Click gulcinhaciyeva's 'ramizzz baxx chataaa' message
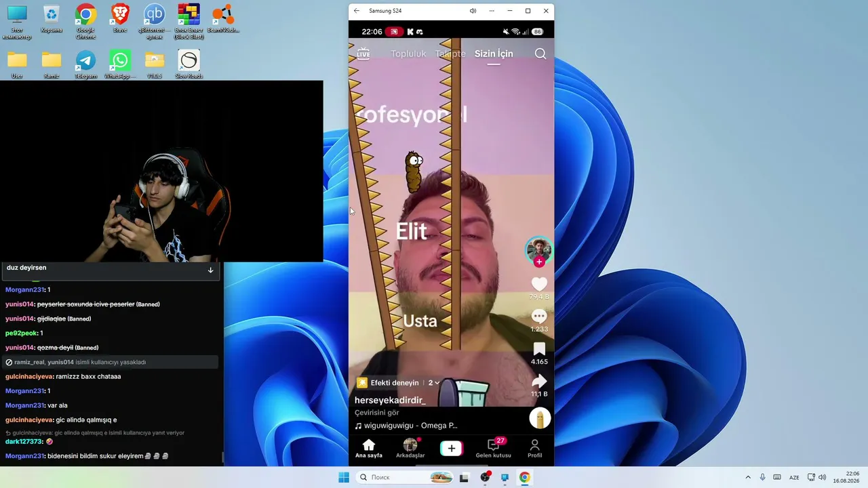The image size is (868, 488). click(x=88, y=376)
